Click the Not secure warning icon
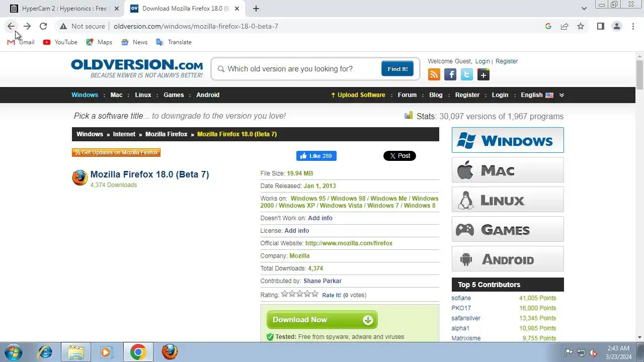Image resolution: width=644 pixels, height=362 pixels. pos(63,26)
